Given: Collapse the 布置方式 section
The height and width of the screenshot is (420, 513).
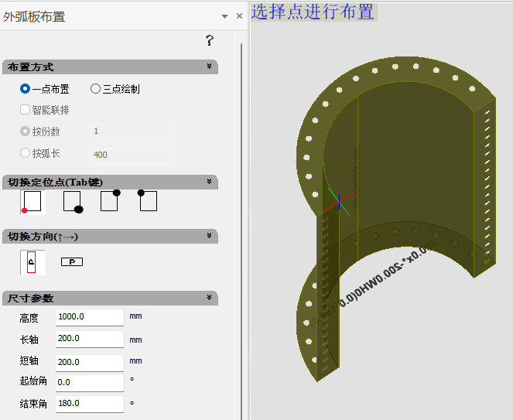Looking at the screenshot, I should (x=210, y=67).
